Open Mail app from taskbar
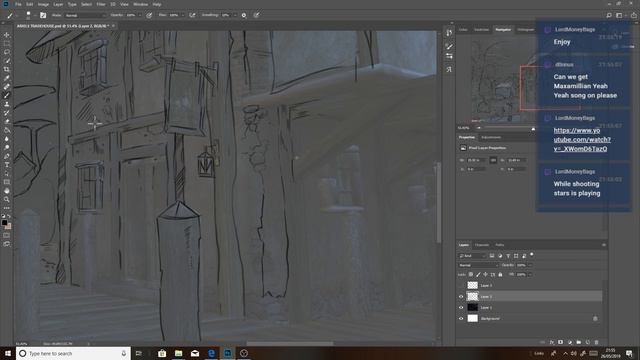The width and height of the screenshot is (640, 360). (x=195, y=353)
